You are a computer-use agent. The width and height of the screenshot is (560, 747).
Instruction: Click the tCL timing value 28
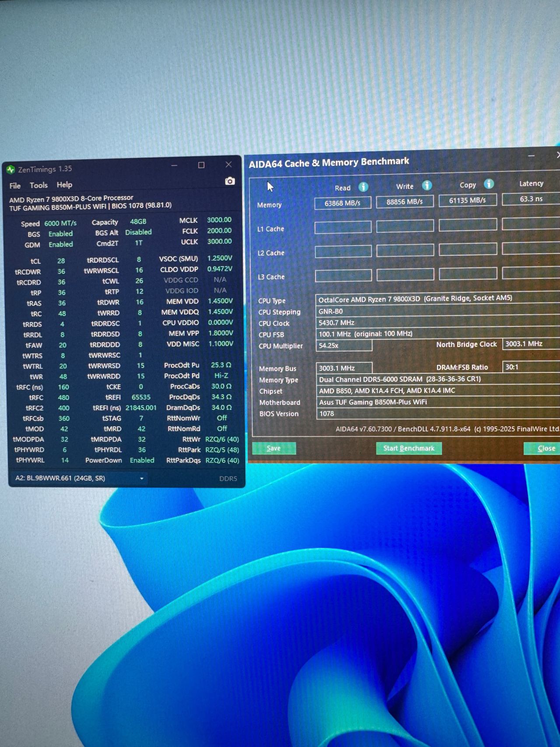61,261
